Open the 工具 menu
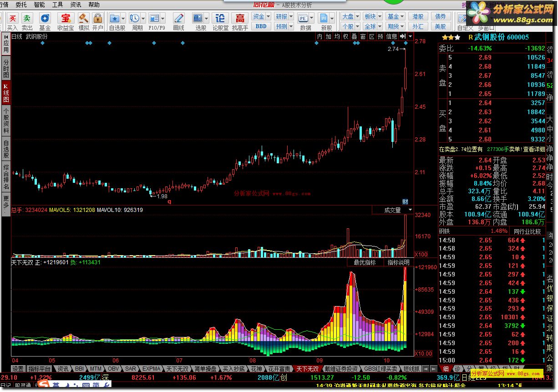The image size is (558, 392). coord(57,5)
